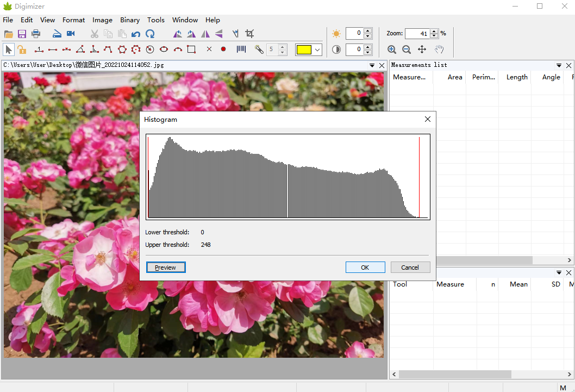This screenshot has width=575, height=392.
Task: Close the image document tab
Action: [x=382, y=65]
